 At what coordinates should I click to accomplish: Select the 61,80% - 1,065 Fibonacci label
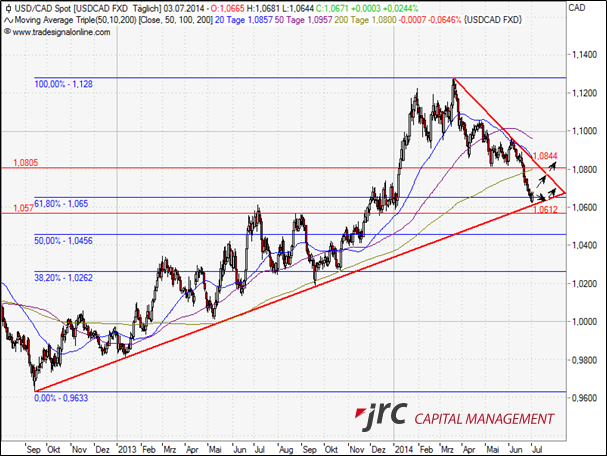pyautogui.click(x=62, y=203)
